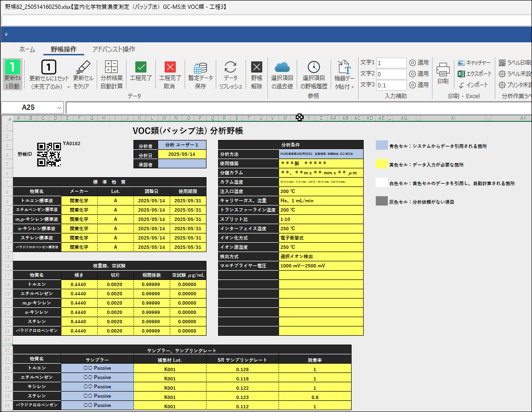Select トルエン 切片 cell 0.0020

click(x=115, y=285)
